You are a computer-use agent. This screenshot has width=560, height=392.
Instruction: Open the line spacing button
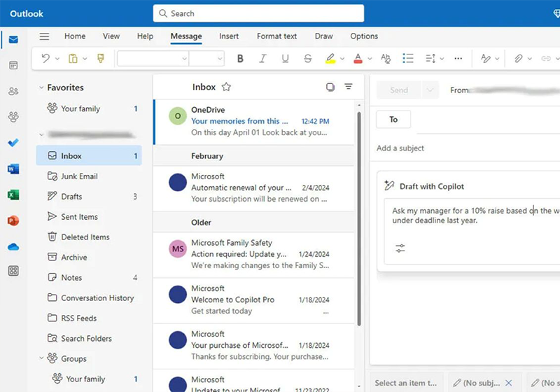tap(430, 58)
